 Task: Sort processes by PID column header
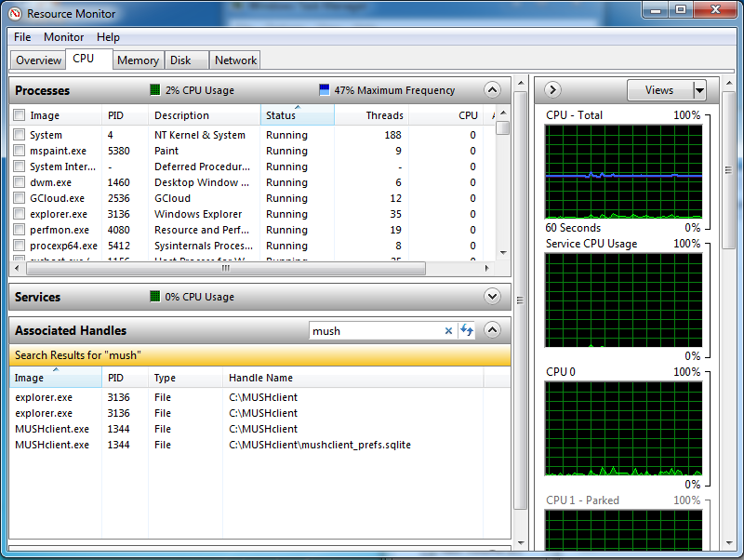pyautogui.click(x=125, y=114)
